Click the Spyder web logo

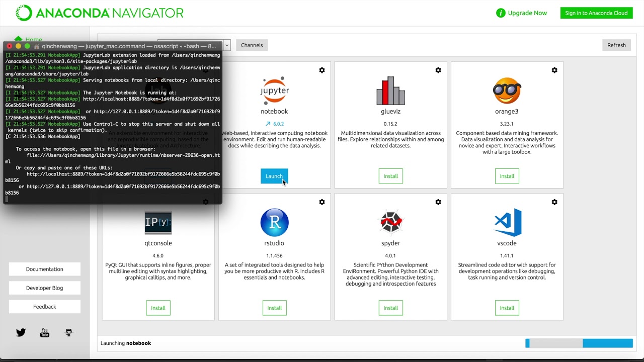coord(390,222)
